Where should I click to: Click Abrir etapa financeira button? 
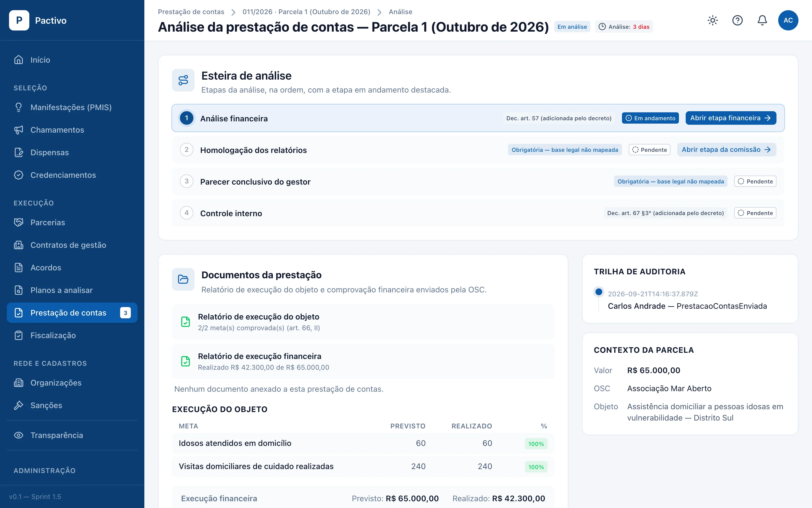point(731,118)
